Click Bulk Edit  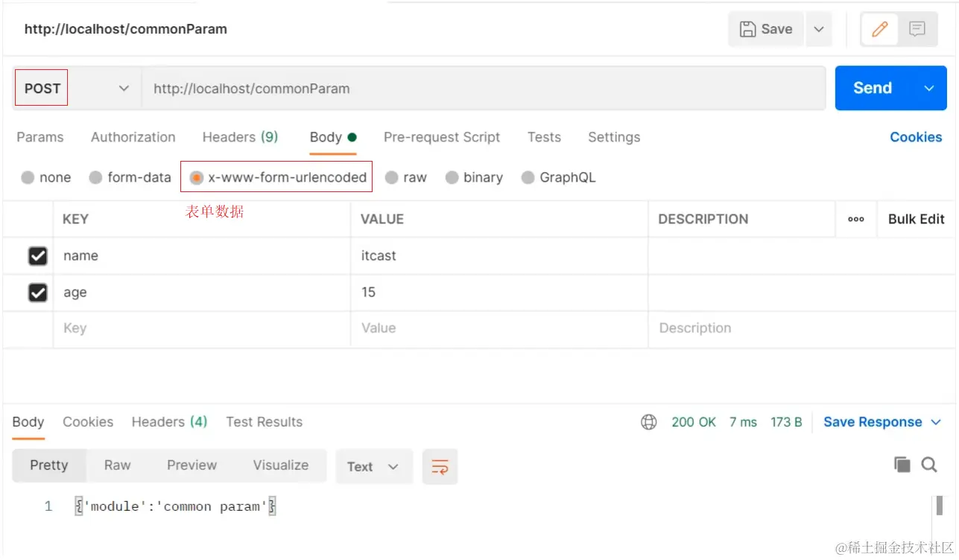click(x=917, y=219)
